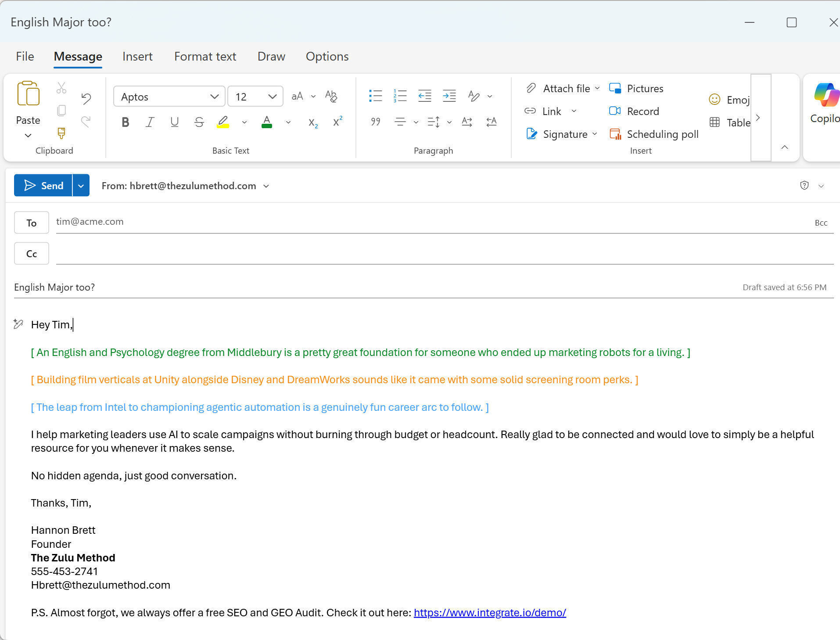Clear all text formatting
Image resolution: width=840 pixels, height=640 pixels.
pos(331,96)
